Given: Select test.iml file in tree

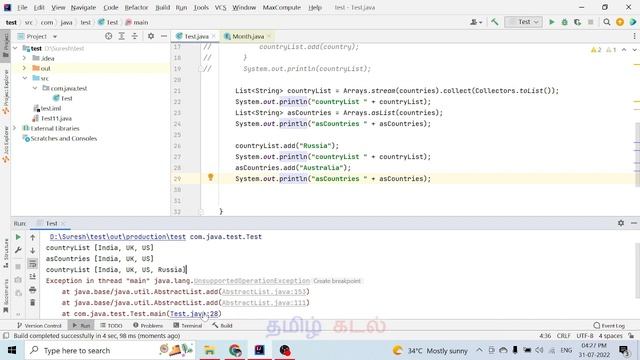Looking at the screenshot, I should pos(47,108).
